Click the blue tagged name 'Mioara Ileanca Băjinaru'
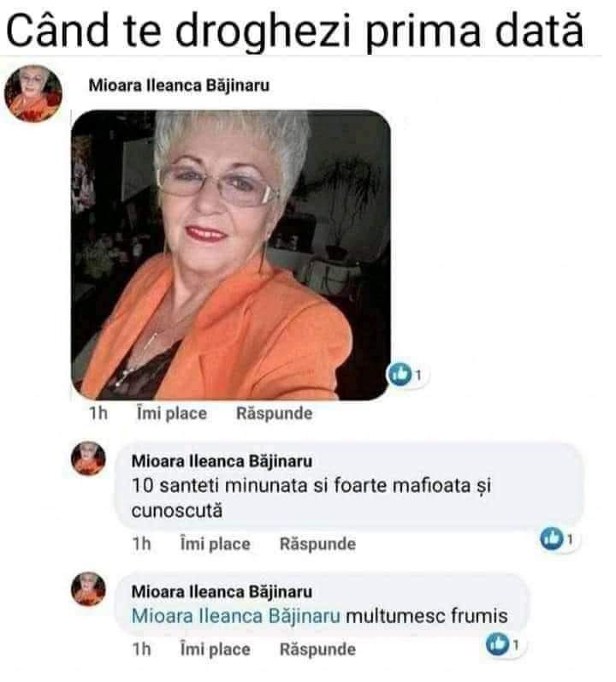 click(x=236, y=616)
